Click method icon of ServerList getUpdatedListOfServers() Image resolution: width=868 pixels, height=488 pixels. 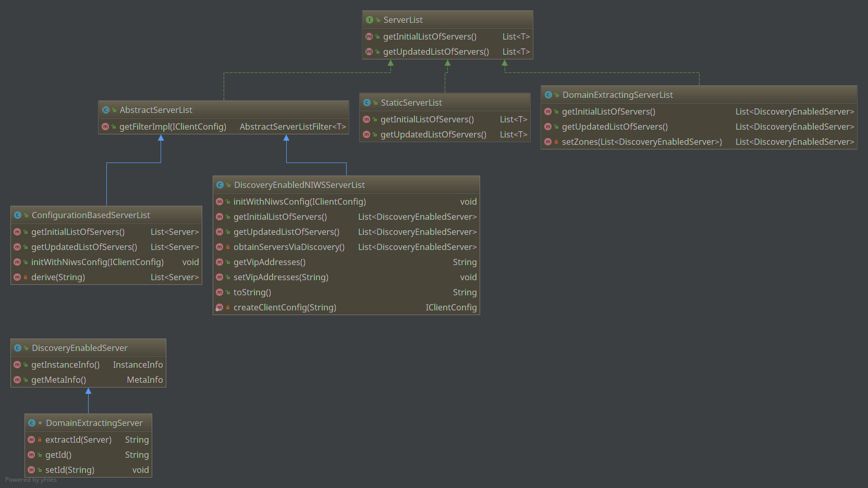pos(369,52)
